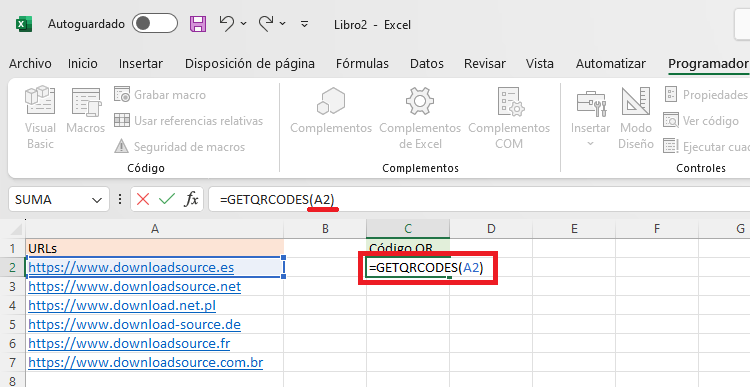Image resolution: width=750 pixels, height=387 pixels.
Task: Open the download.net.pl link
Action: pos(122,306)
